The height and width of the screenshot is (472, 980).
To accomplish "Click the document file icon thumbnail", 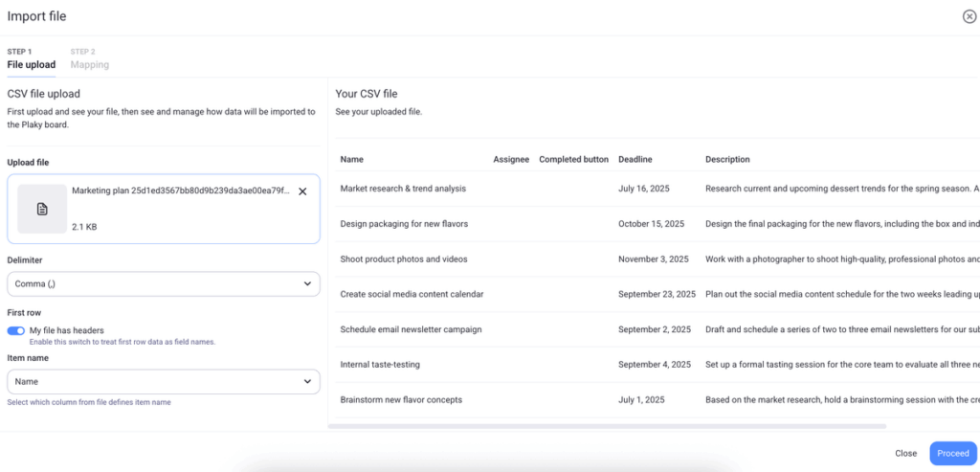I will tap(42, 209).
